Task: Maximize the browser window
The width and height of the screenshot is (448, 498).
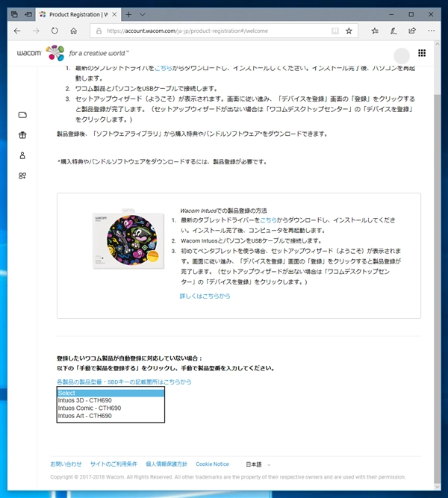Action: (x=411, y=14)
